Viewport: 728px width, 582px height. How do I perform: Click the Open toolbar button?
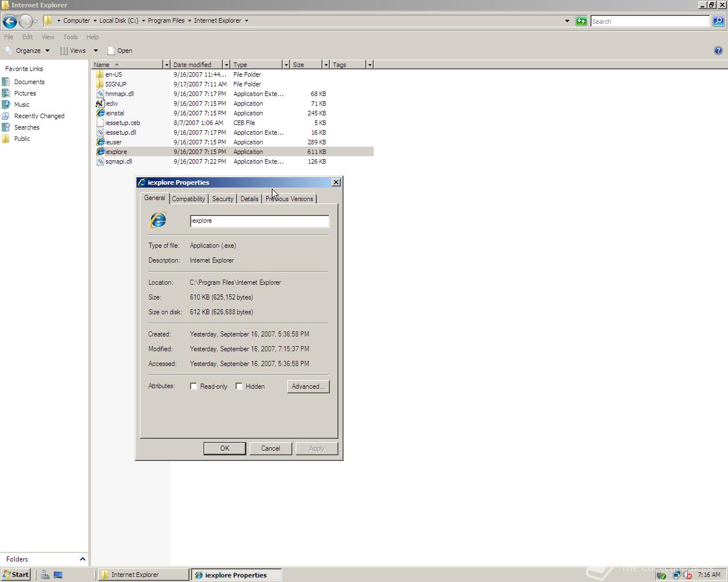tap(119, 51)
